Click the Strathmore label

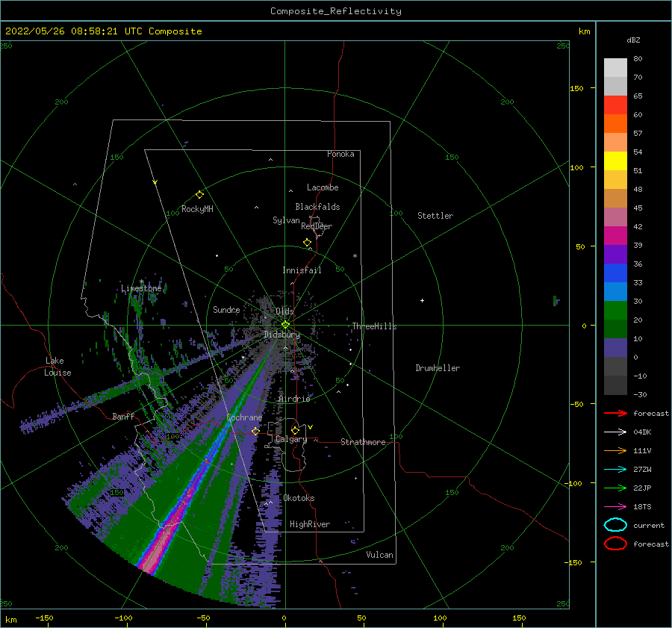(363, 442)
